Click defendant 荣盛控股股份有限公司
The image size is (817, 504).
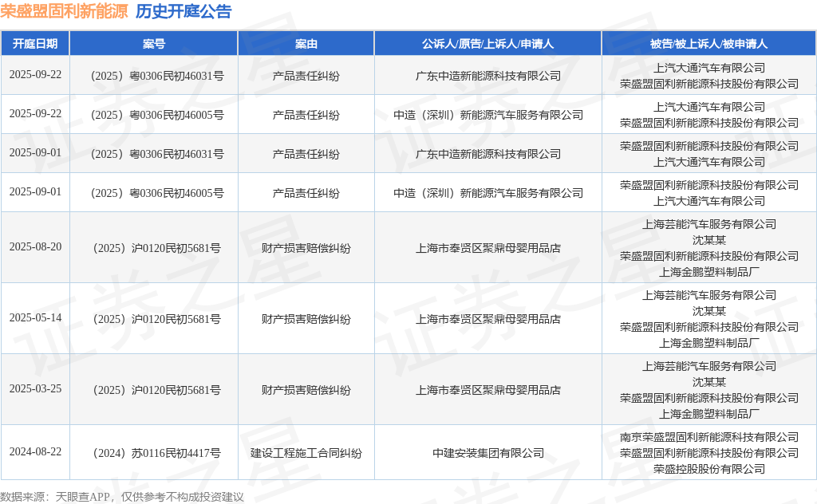click(708, 469)
